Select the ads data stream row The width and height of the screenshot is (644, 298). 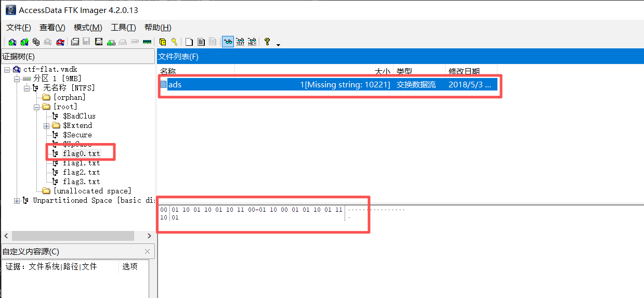tap(328, 84)
